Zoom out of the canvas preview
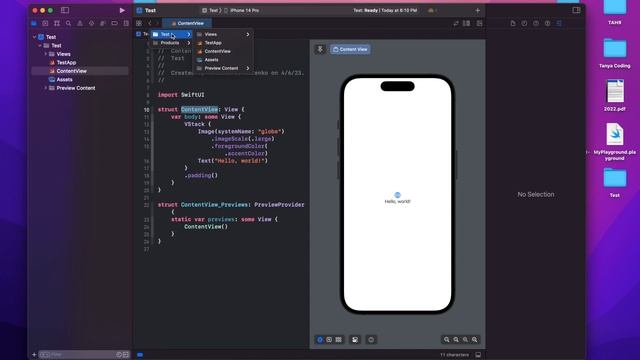The width and height of the screenshot is (640, 360). point(447,340)
